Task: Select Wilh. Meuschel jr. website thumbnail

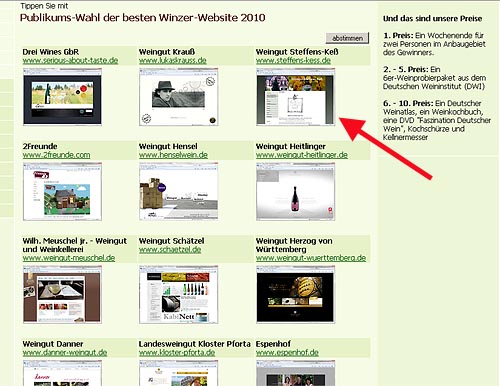Action: coord(62,295)
